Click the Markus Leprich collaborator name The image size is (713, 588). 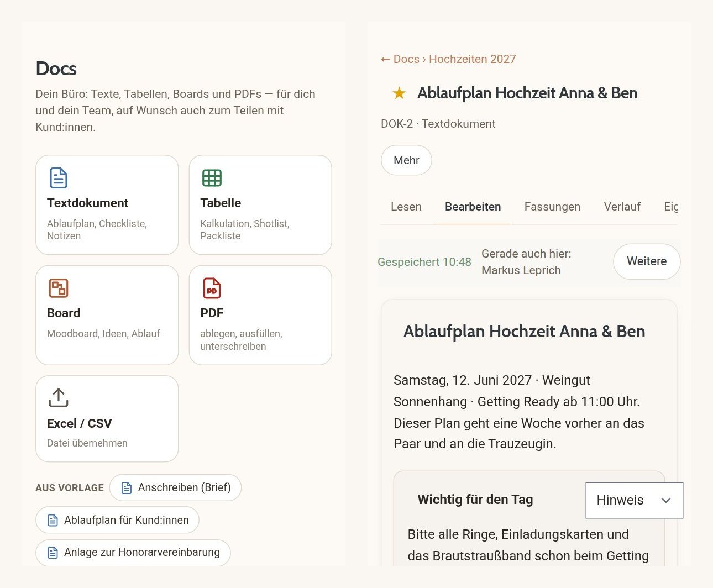tap(521, 270)
